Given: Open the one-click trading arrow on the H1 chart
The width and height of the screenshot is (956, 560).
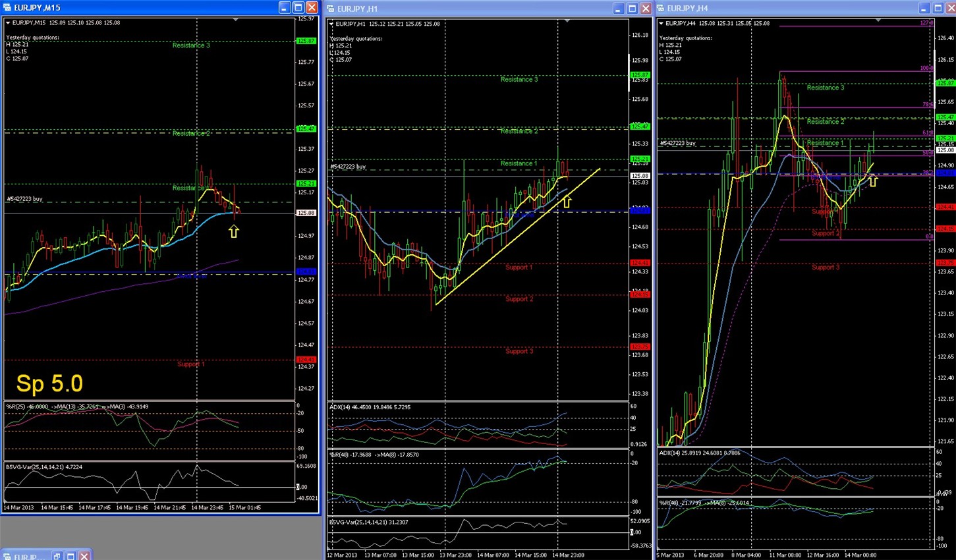Looking at the screenshot, I should pos(331,24).
